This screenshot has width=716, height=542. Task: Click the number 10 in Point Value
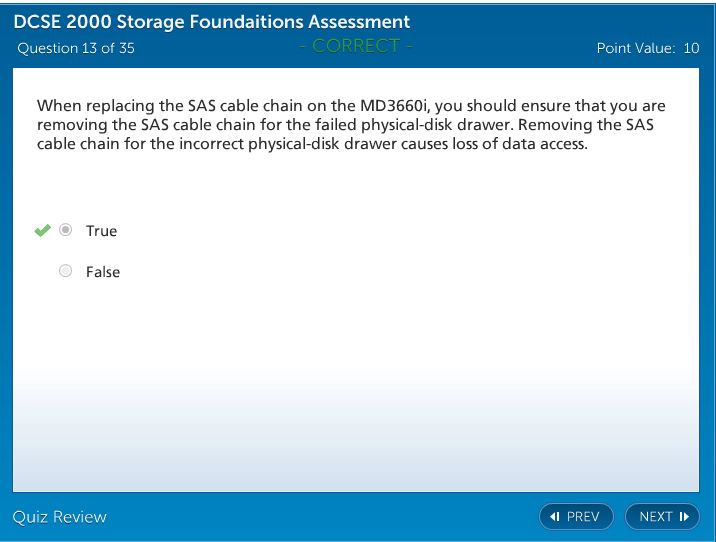click(x=691, y=48)
